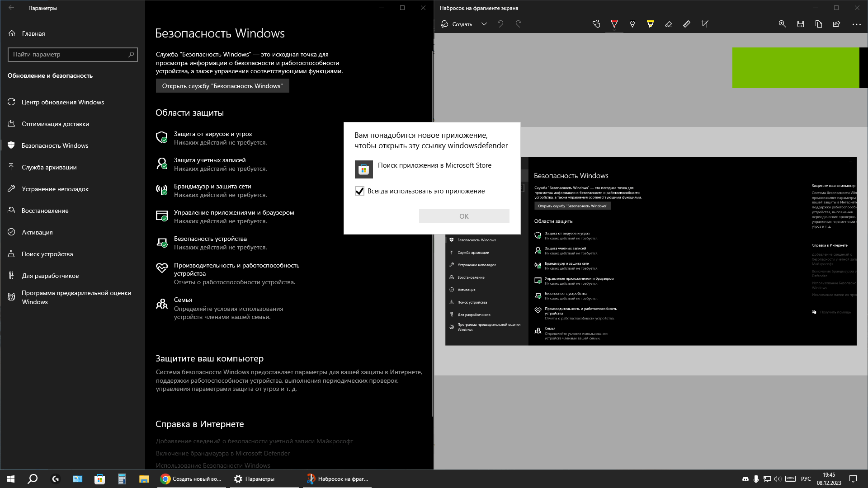This screenshot has height=488, width=868.
Task: Click Открыть службу "Безопасность Windows" button
Action: [222, 86]
